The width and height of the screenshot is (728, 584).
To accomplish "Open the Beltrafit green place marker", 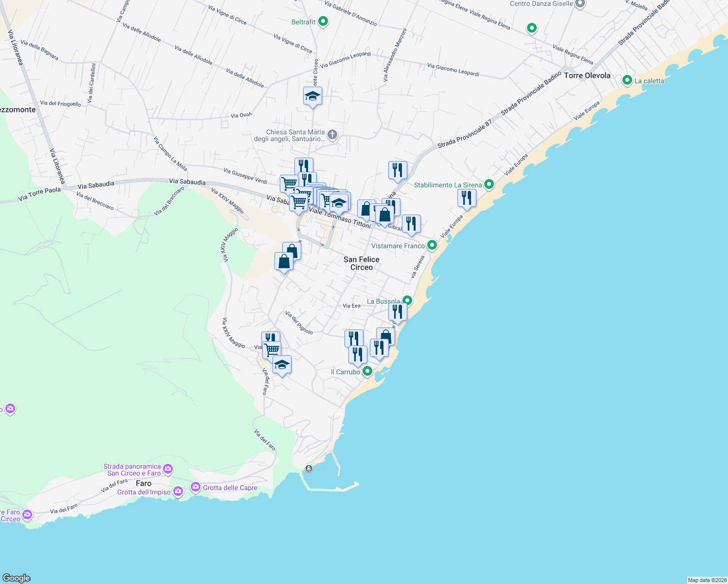I will (322, 21).
